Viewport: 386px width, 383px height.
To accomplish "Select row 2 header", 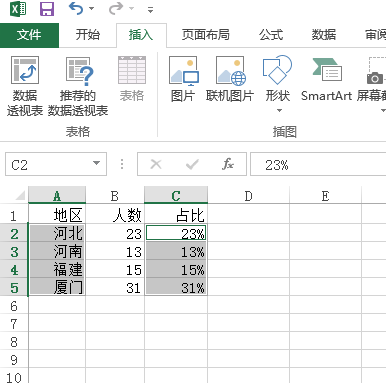I will point(14,234).
